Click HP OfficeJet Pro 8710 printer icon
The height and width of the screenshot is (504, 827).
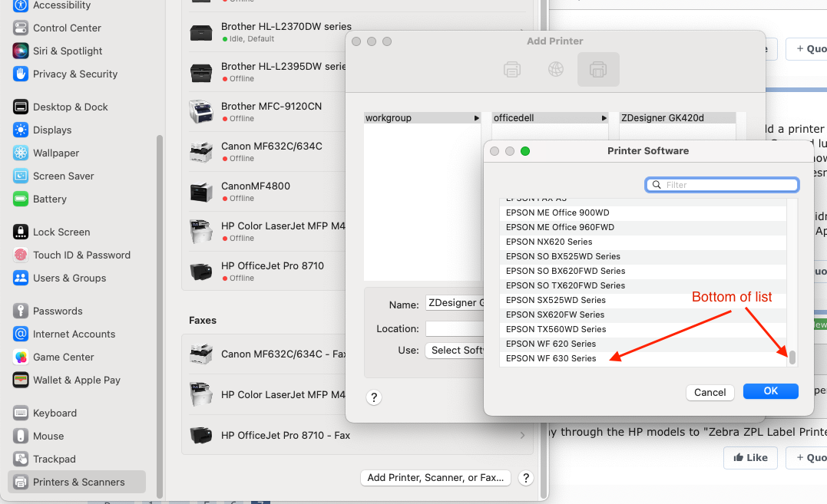[201, 272]
